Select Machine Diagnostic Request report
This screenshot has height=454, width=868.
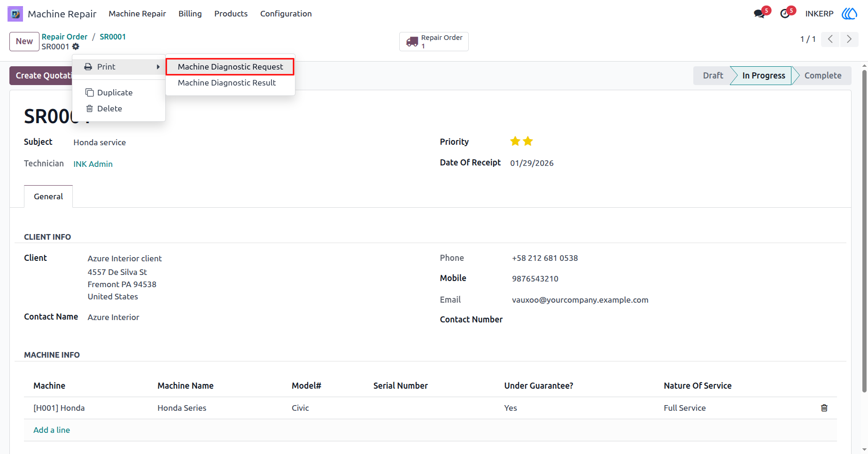[x=230, y=67]
